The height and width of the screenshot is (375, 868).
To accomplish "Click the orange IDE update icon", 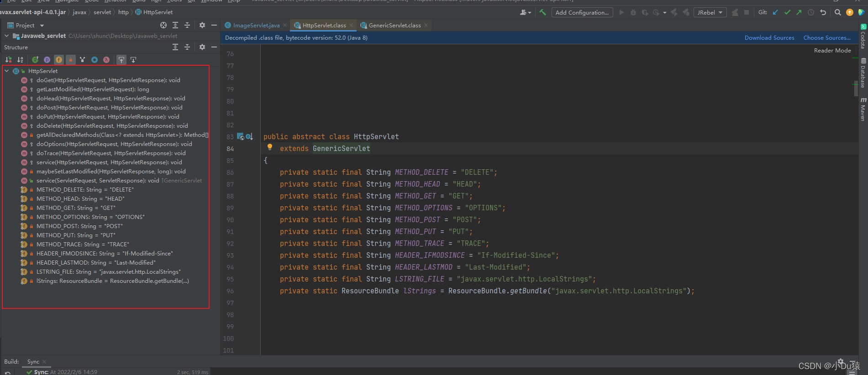I will coord(850,12).
